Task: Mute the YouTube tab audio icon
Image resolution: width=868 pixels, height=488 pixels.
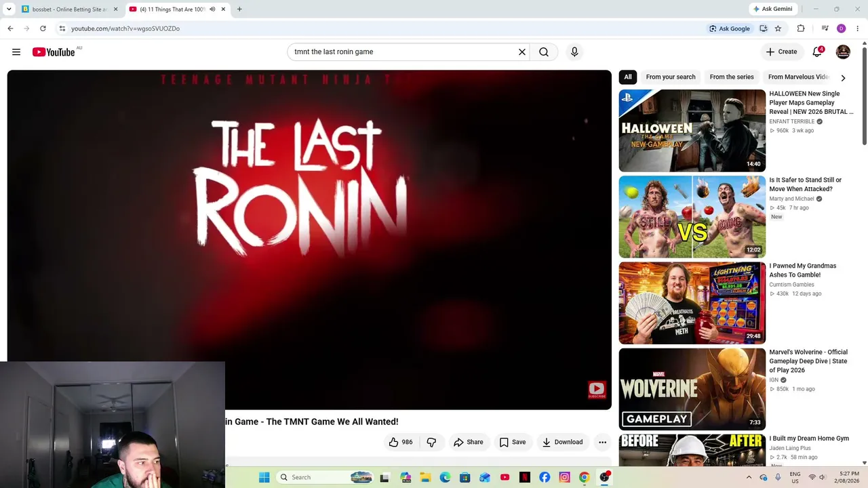Action: click(x=212, y=9)
